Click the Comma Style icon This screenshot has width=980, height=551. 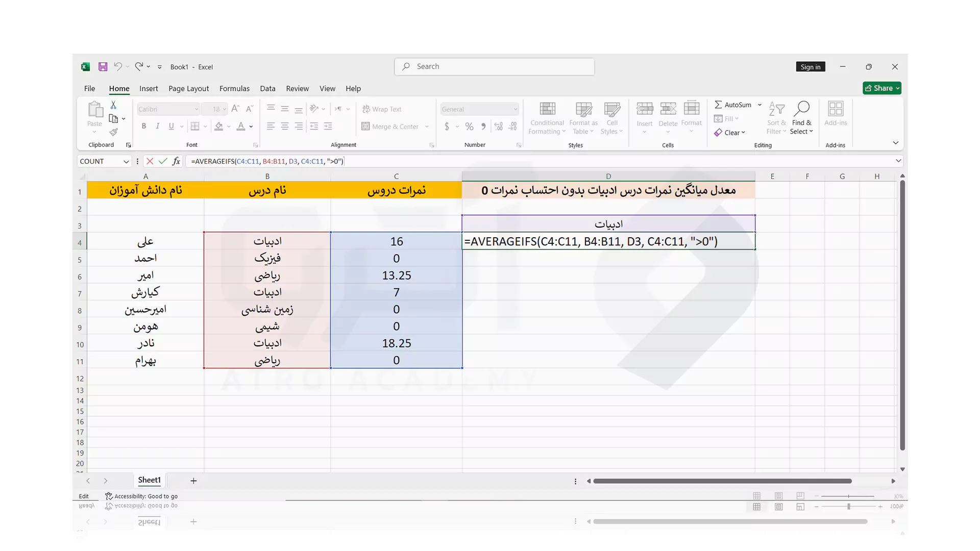(x=483, y=127)
